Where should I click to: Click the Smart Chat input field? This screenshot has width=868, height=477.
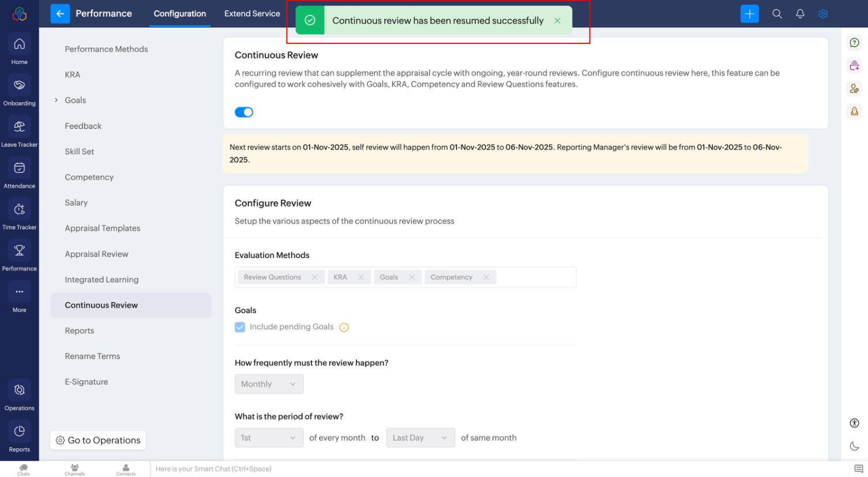499,469
